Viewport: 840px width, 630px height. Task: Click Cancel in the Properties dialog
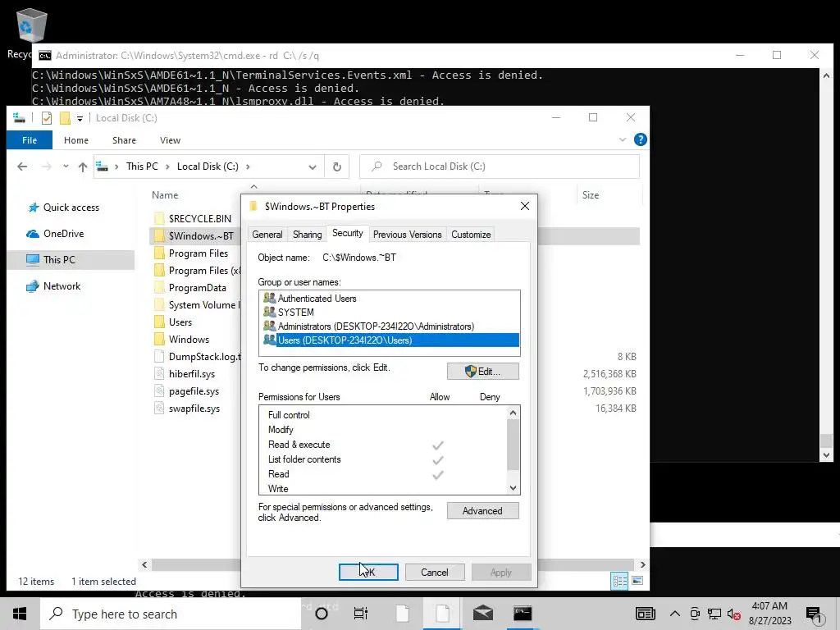pyautogui.click(x=435, y=572)
